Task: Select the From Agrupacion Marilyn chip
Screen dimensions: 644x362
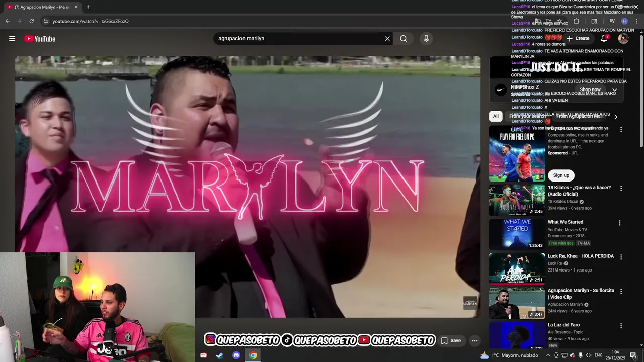Action: pos(579,116)
